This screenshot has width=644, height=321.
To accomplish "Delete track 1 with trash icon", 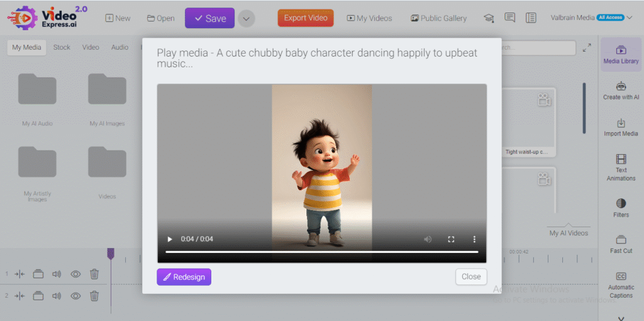I will tap(94, 274).
